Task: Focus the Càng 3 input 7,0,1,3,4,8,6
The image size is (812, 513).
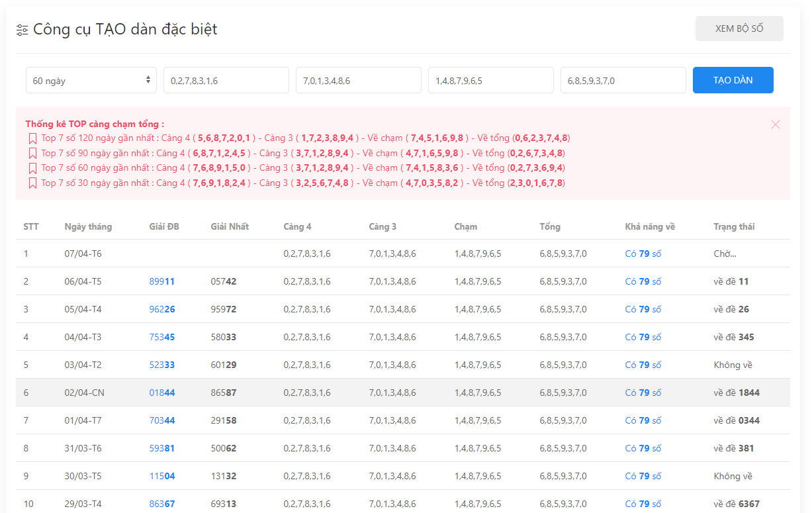Action: pyautogui.click(x=358, y=80)
